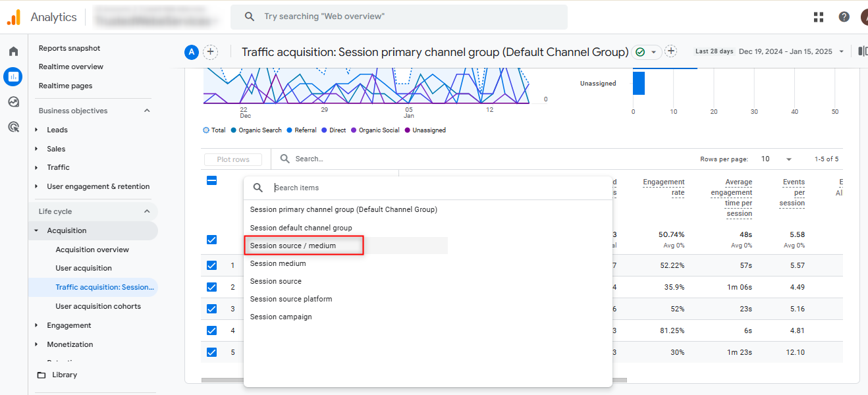Open the user account avatar

pos(863,17)
